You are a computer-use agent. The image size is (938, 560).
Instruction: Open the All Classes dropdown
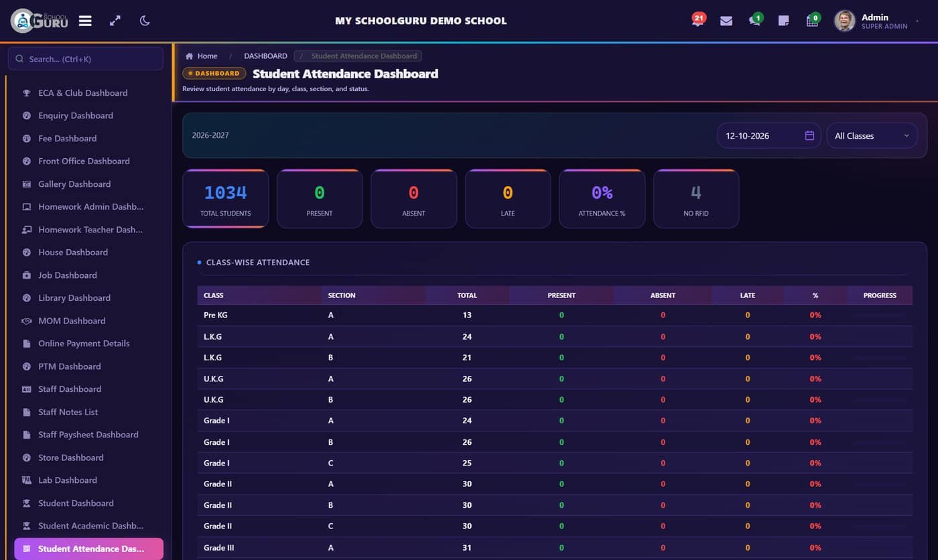[872, 135]
